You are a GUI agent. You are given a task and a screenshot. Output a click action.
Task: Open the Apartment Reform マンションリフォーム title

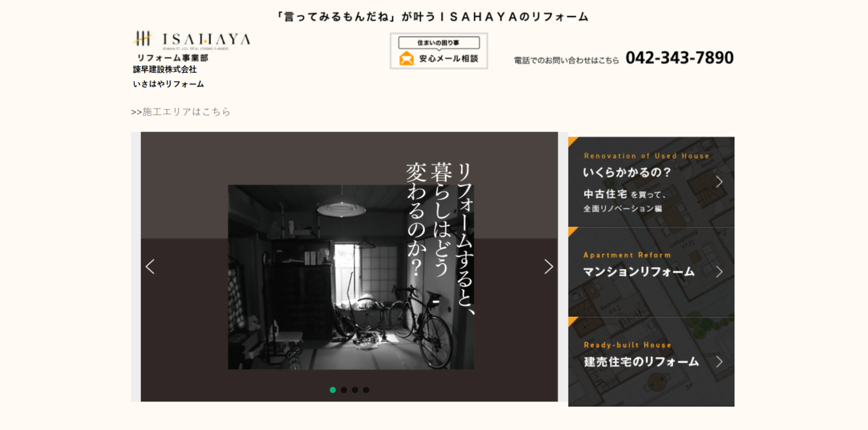[638, 272]
